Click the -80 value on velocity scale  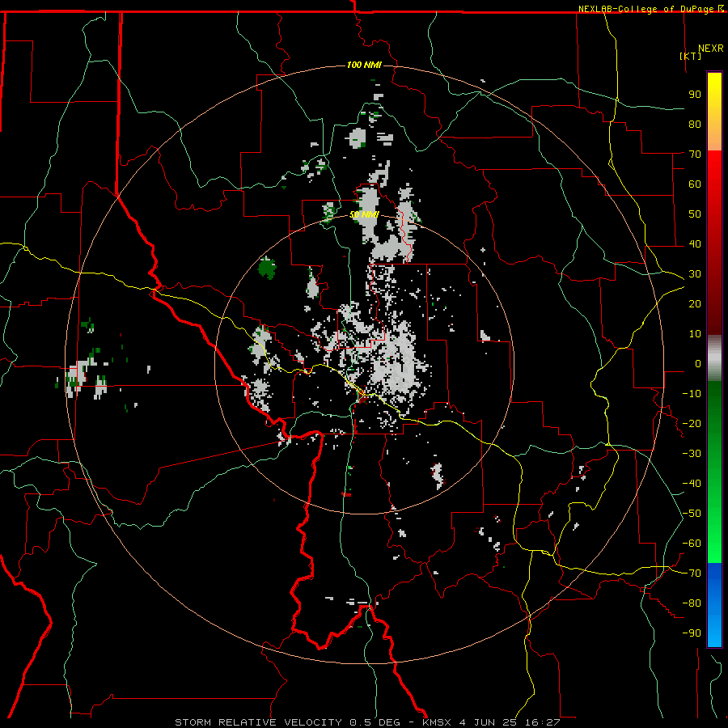[692, 603]
